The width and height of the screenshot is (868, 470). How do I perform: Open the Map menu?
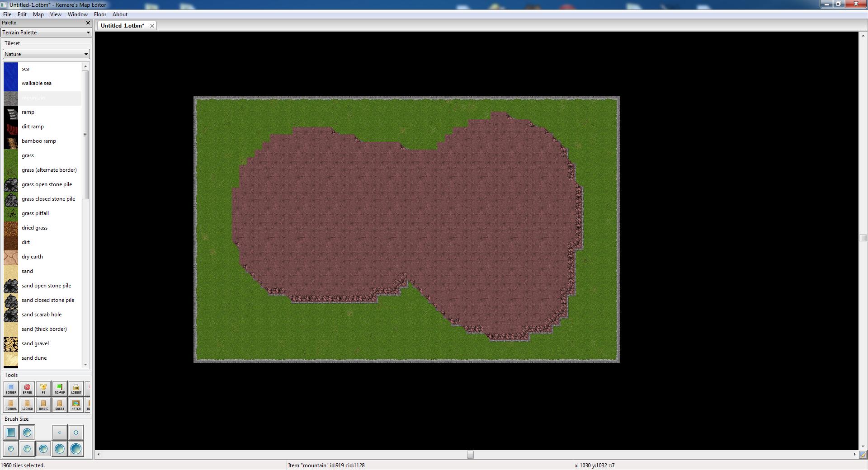[x=38, y=14]
